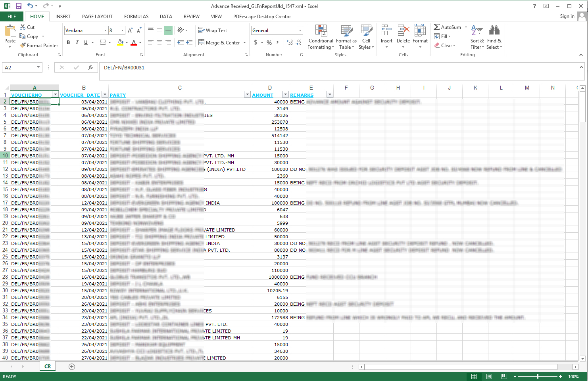Enable Wrap Text for the cell
Screen dimensions: 588x381
pyautogui.click(x=212, y=31)
